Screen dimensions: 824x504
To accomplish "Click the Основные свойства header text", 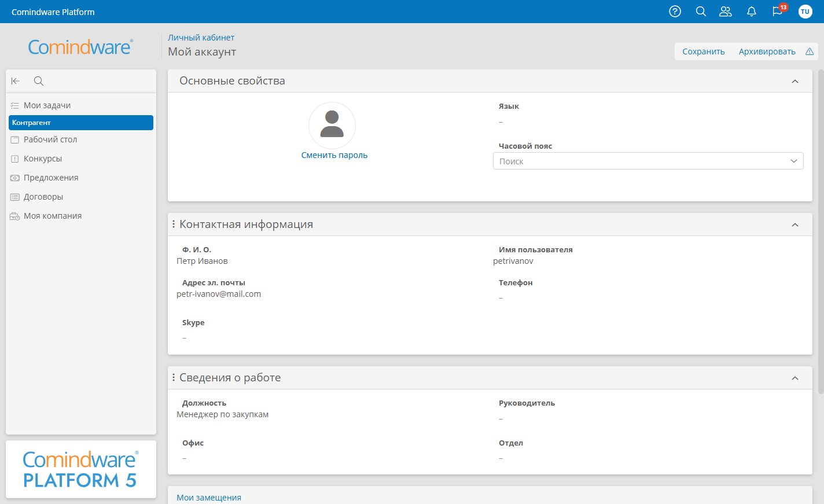I will [232, 81].
